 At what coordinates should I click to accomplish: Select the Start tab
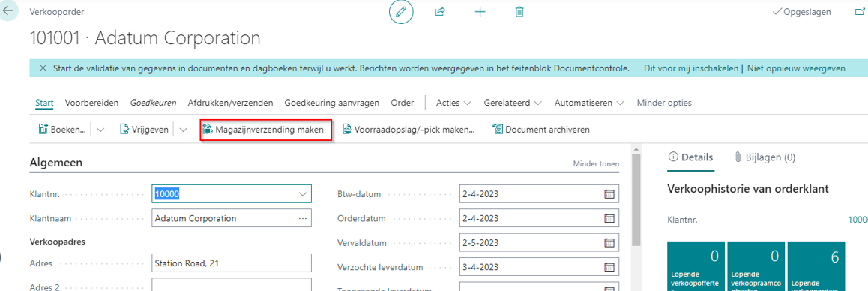point(44,103)
